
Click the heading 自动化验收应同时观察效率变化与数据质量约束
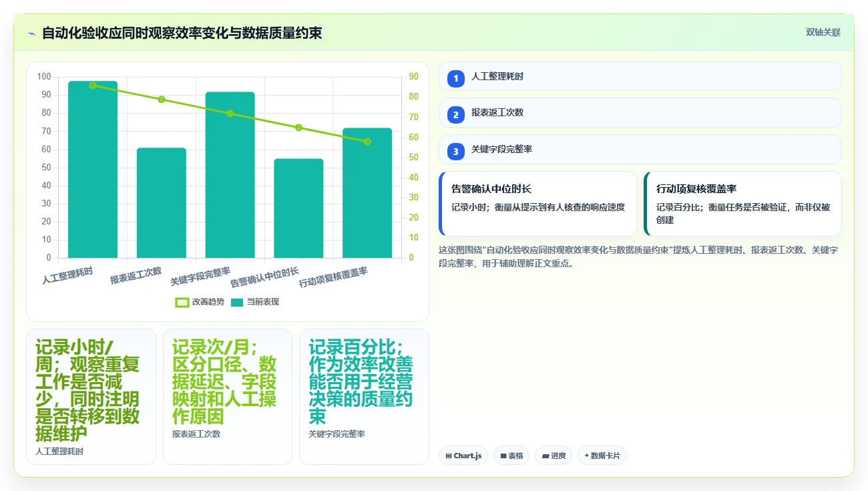pos(182,33)
